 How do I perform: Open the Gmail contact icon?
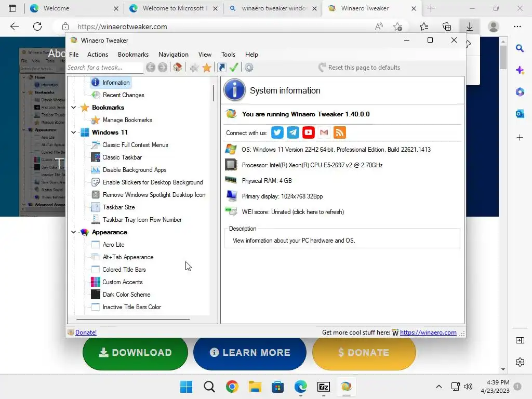click(x=324, y=132)
